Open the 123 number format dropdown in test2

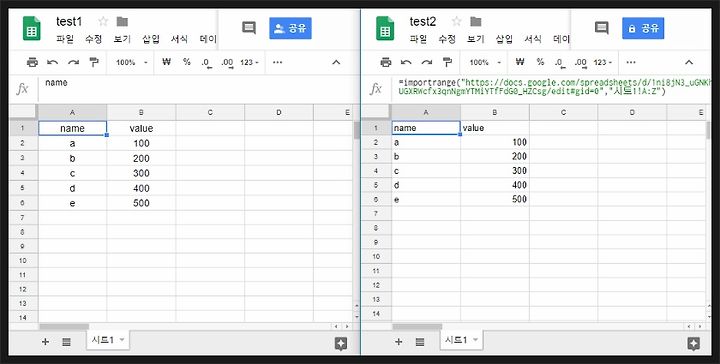[603, 62]
